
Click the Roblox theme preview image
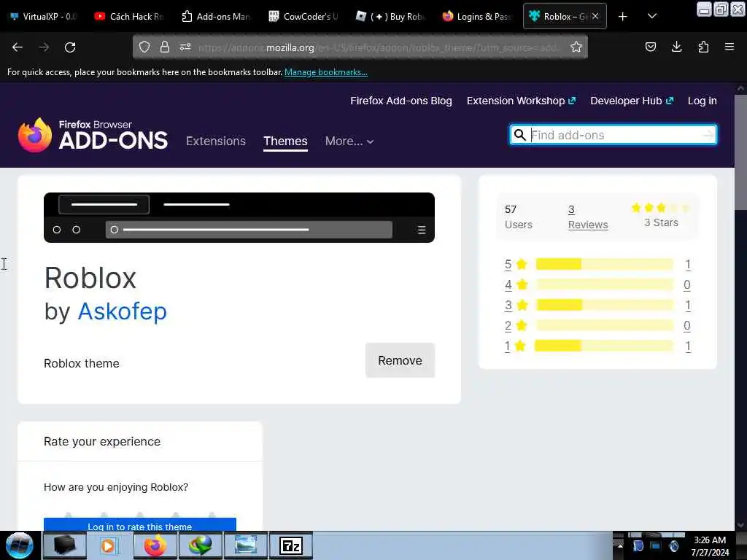[239, 217]
